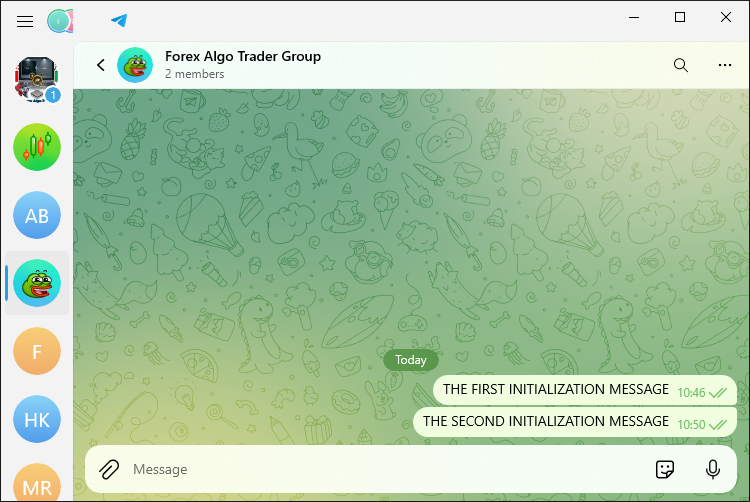Open the HK contact chat

click(x=37, y=419)
